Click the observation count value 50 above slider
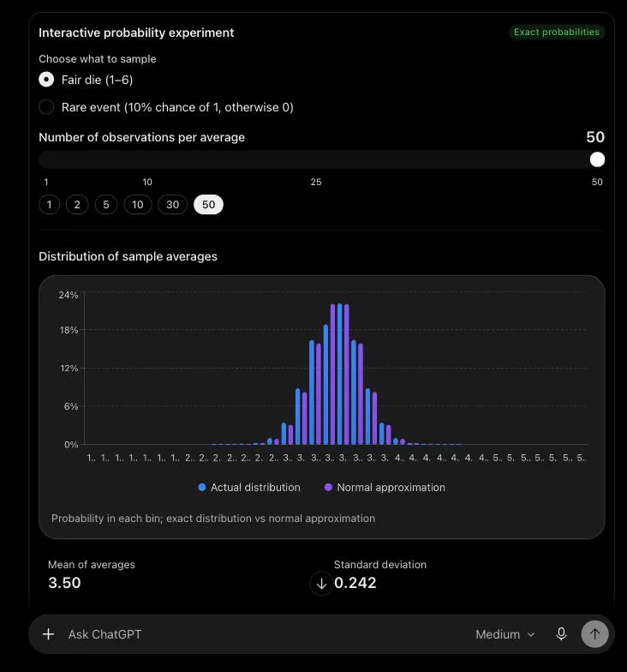 [x=595, y=137]
